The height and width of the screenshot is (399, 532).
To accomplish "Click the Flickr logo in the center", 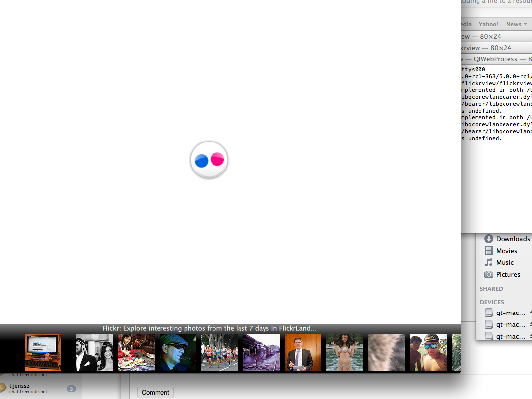I will point(209,160).
